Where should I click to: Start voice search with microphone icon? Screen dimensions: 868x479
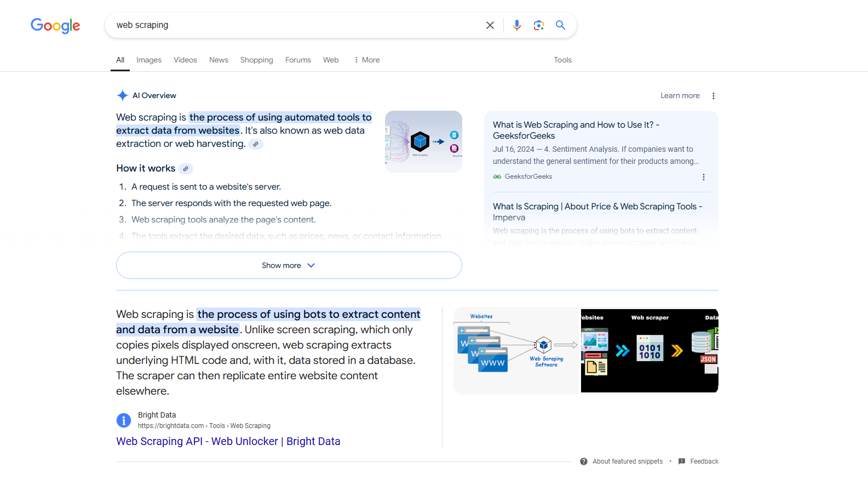click(516, 25)
